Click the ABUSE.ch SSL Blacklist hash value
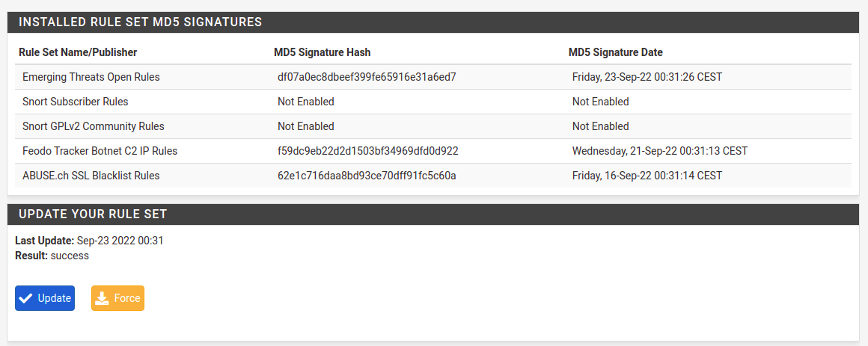The image size is (868, 346). (x=367, y=176)
